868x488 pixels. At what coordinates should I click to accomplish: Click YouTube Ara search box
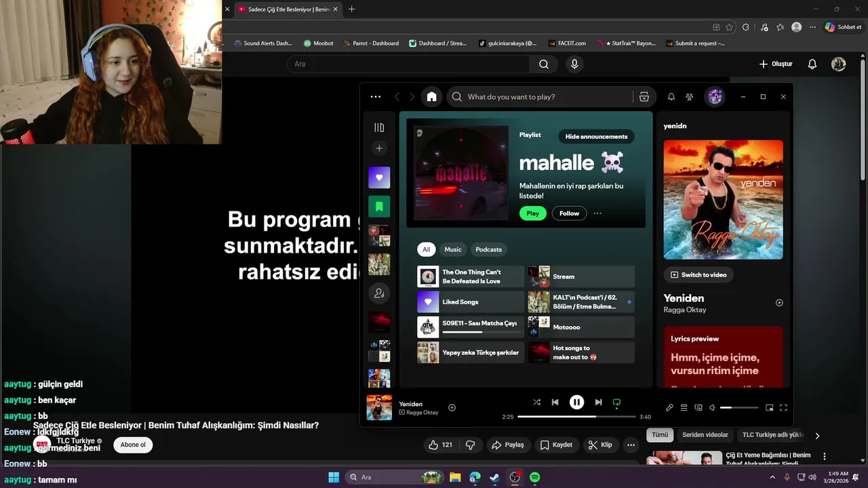tap(408, 64)
